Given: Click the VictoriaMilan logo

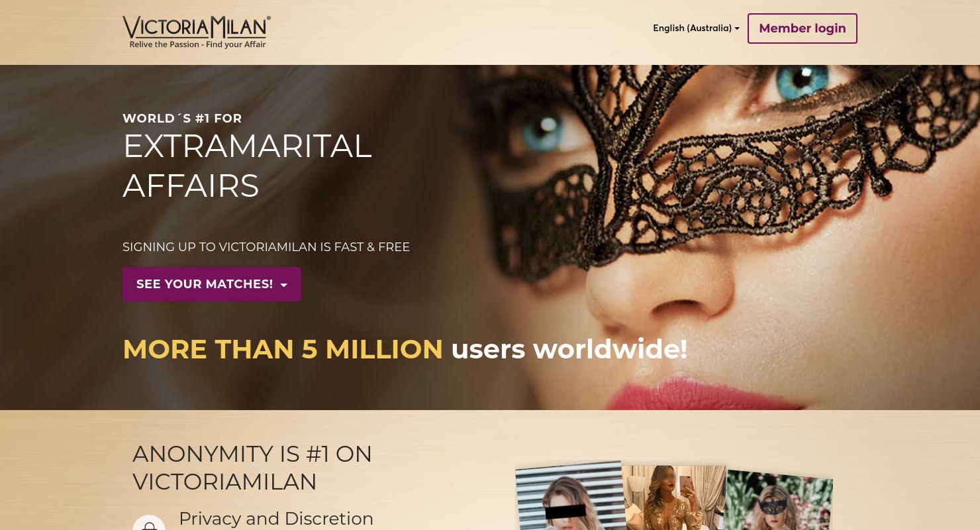Looking at the screenshot, I should click(197, 32).
